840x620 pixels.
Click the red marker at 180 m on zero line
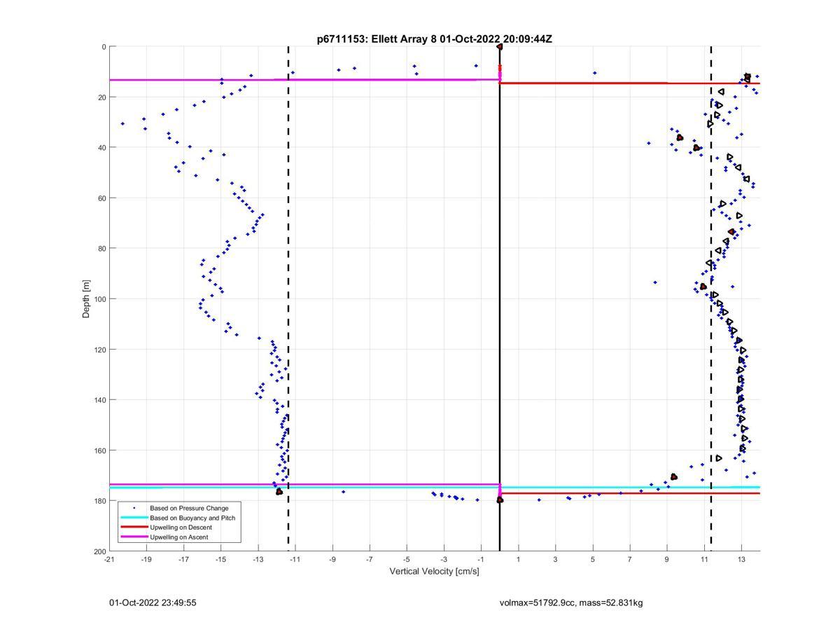tap(500, 500)
